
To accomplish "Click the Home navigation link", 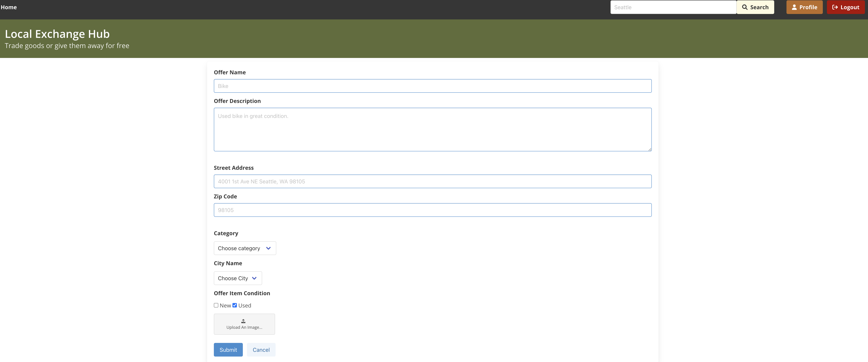I will [8, 7].
